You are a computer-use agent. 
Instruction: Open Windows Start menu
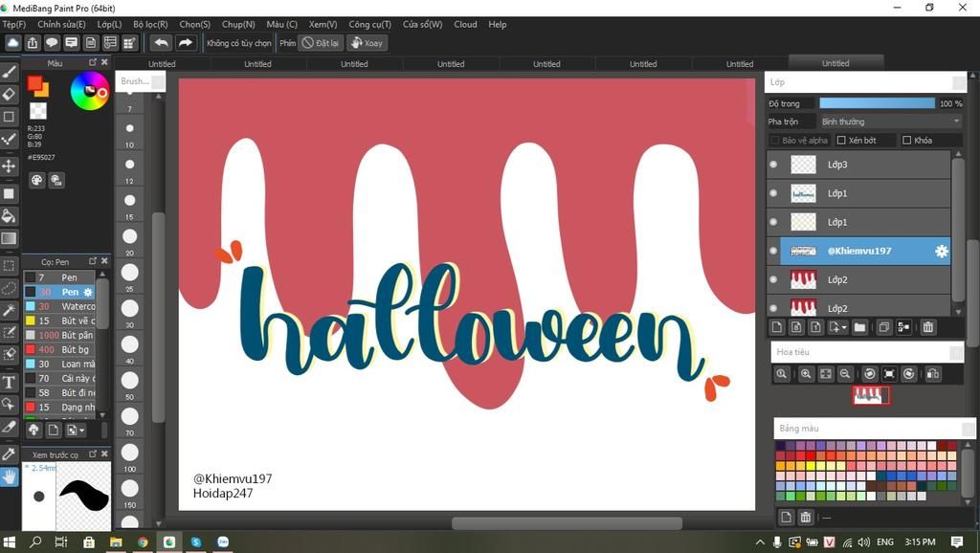[x=9, y=542]
